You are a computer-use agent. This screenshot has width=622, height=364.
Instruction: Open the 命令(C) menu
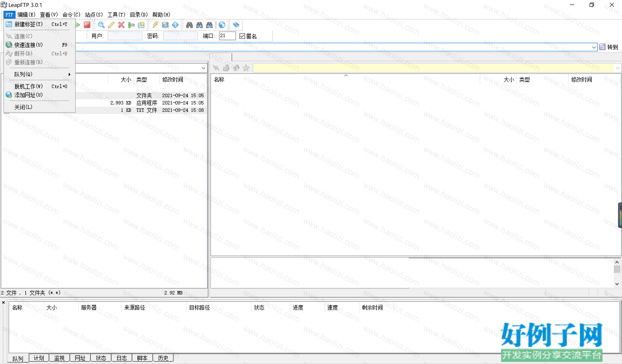pos(71,14)
